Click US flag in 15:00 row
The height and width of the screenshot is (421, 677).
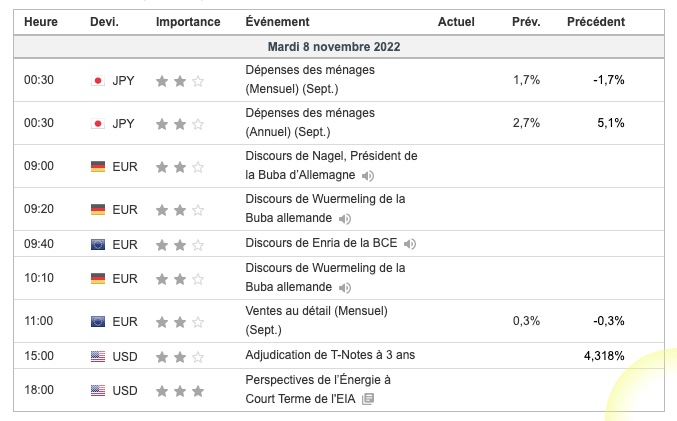pos(98,357)
